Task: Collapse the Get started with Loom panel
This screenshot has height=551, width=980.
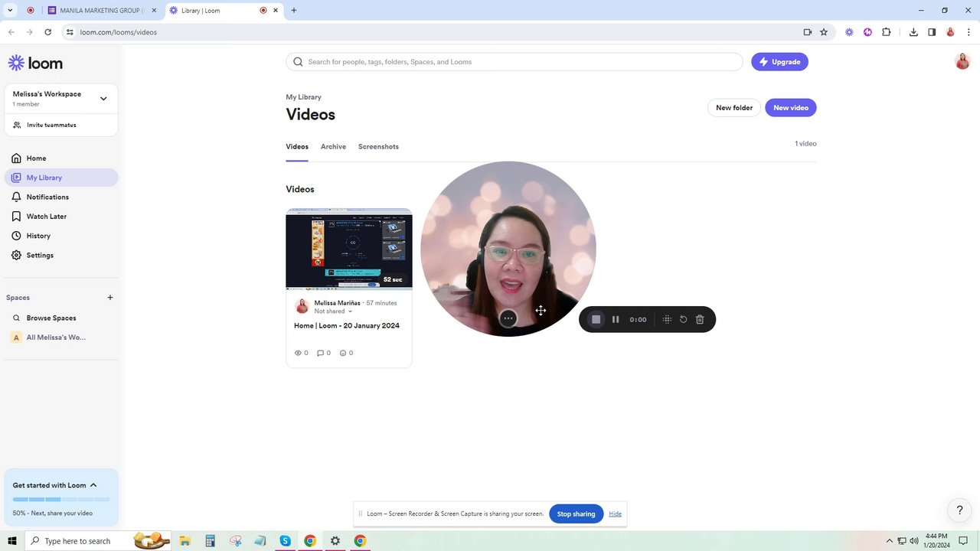Action: pos(93,485)
